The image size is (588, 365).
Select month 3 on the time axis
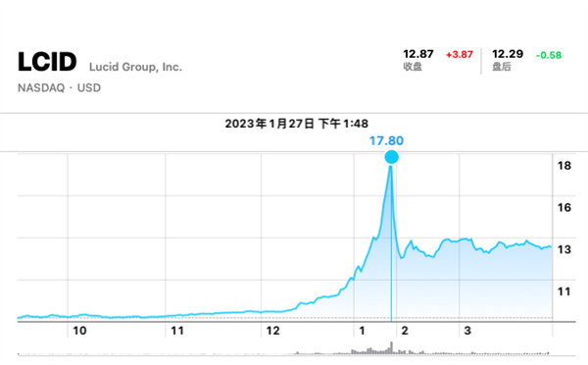[467, 331]
